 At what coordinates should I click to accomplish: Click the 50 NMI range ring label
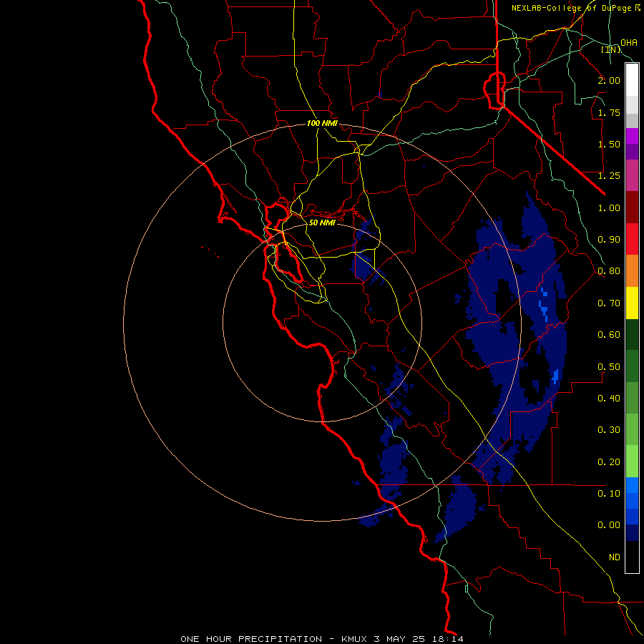(x=323, y=223)
